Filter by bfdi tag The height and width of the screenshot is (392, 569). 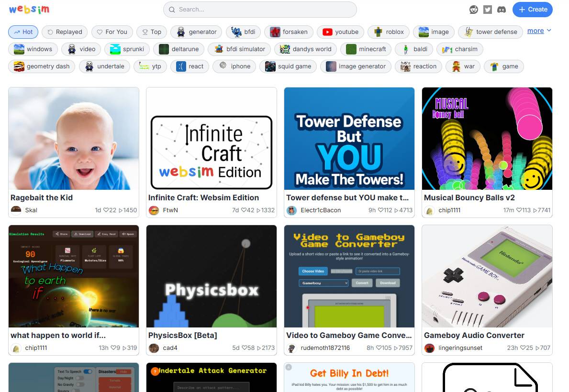243,32
